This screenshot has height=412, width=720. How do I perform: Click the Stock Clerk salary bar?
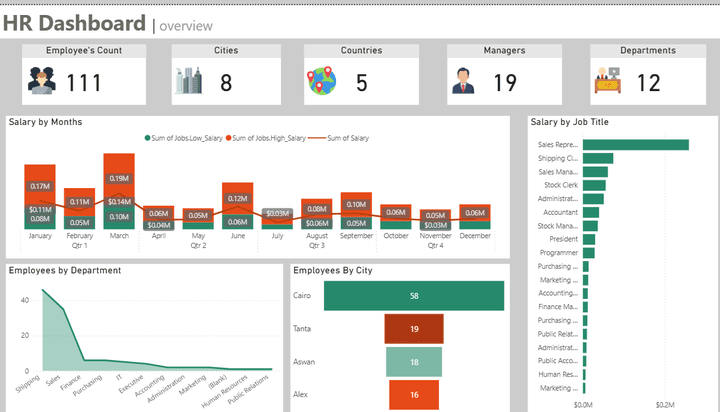point(594,185)
